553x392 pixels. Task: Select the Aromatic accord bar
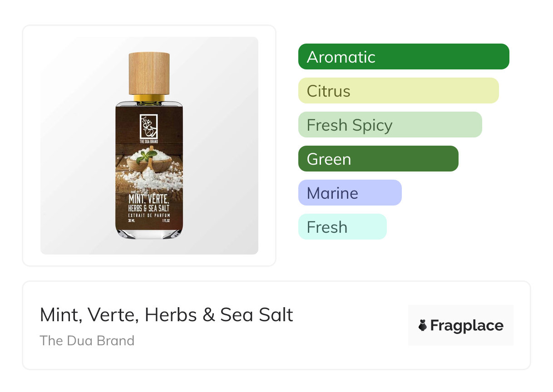click(403, 57)
